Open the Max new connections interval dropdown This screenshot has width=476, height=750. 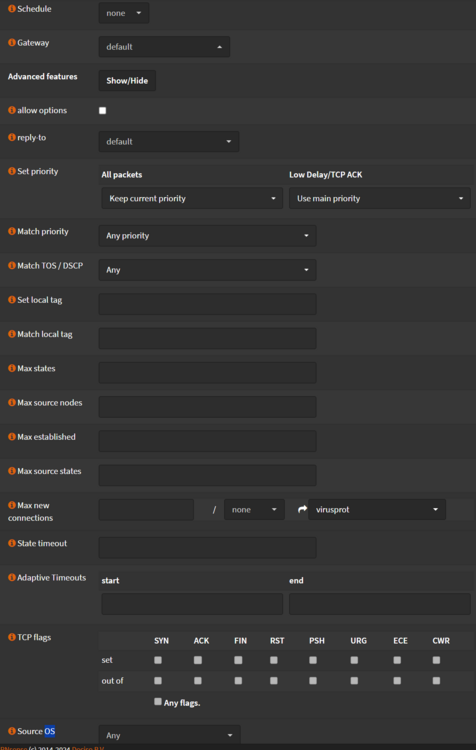click(x=255, y=510)
